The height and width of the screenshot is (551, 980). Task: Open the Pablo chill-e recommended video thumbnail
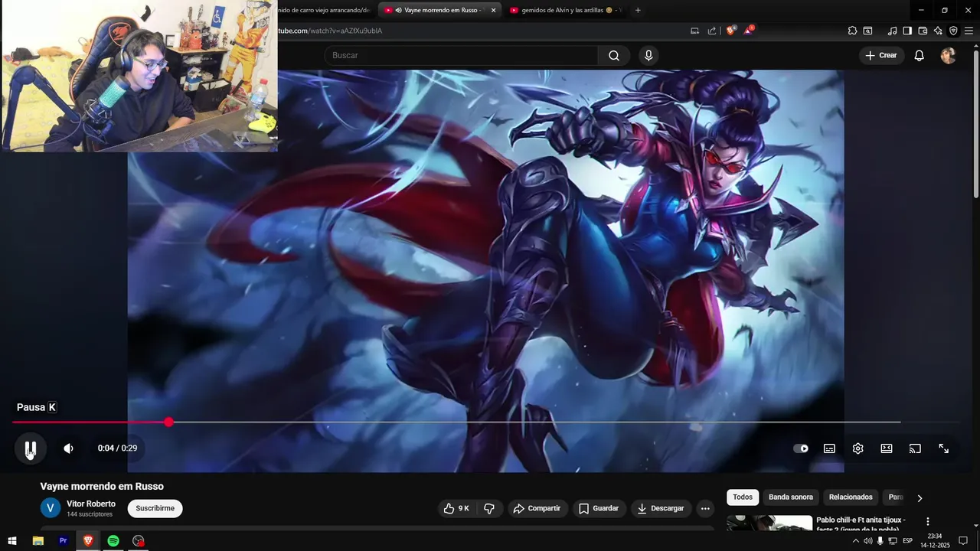(769, 523)
